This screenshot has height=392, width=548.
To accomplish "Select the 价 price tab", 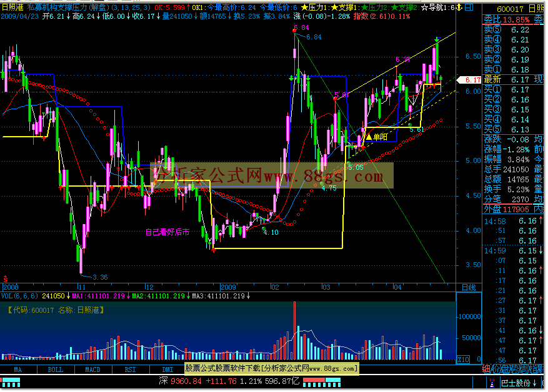I will (x=496, y=369).
